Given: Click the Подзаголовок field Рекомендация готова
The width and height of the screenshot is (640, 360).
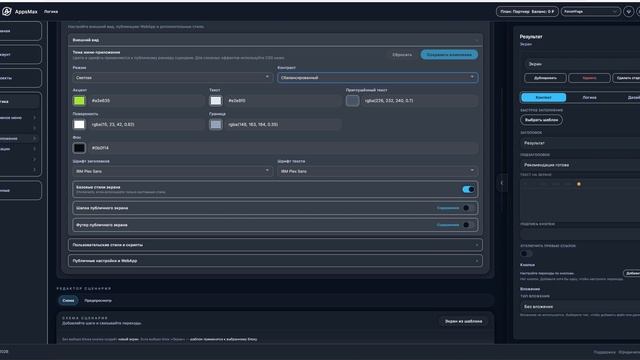Looking at the screenshot, I should (x=580, y=165).
